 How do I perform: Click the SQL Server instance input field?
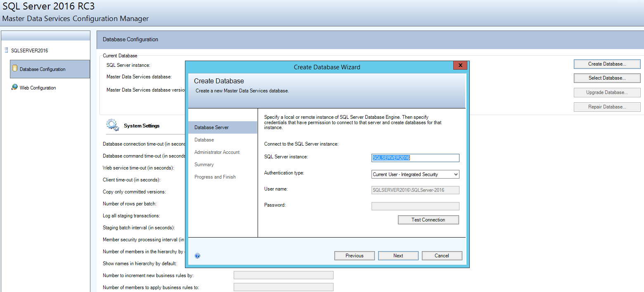coord(415,158)
